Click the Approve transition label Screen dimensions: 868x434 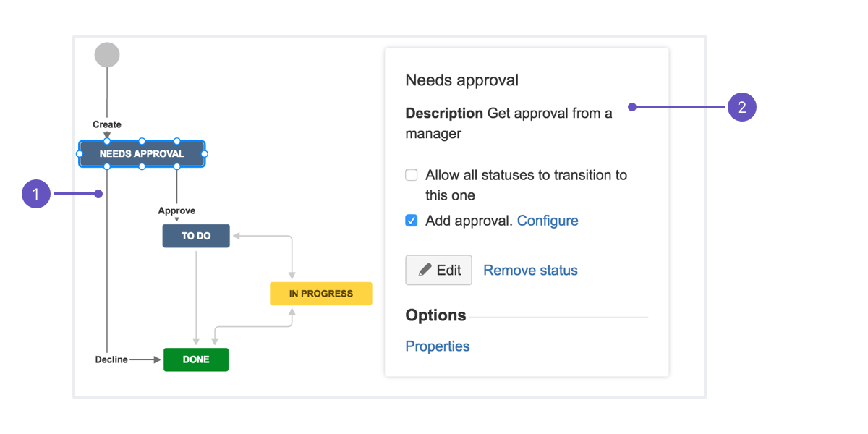(x=176, y=210)
